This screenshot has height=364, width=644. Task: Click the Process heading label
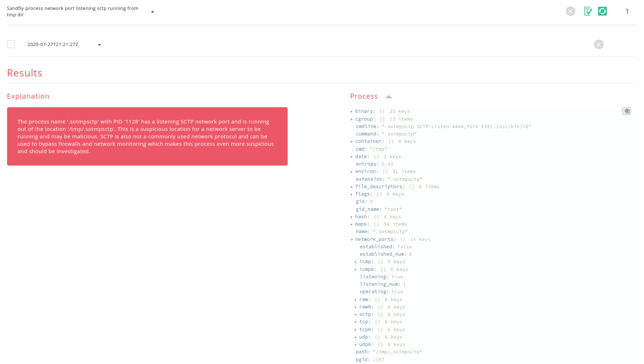pyautogui.click(x=364, y=96)
